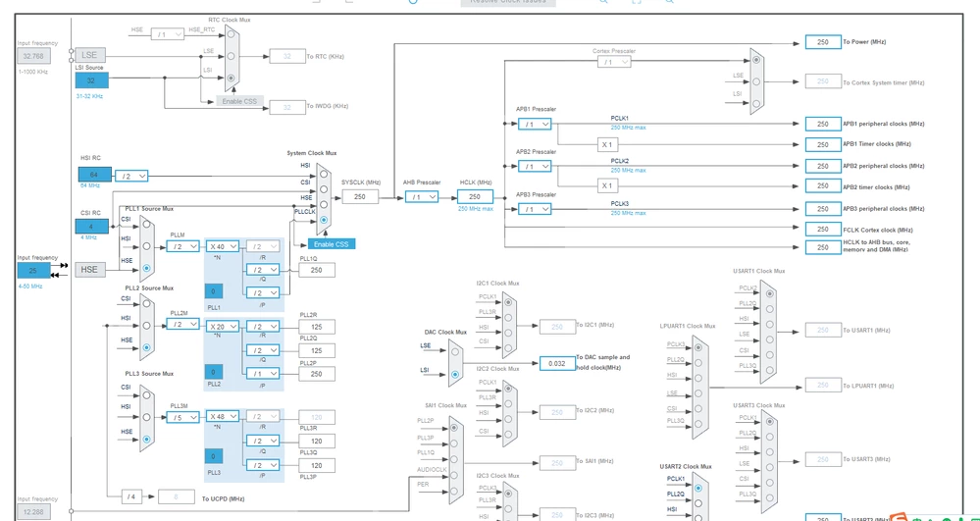Open PLL2 /R divider dropdown

coord(263,327)
